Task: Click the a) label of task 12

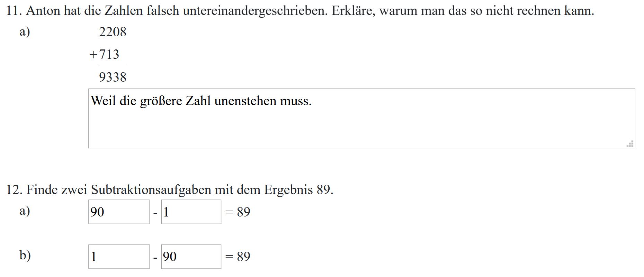Action: click(x=25, y=211)
